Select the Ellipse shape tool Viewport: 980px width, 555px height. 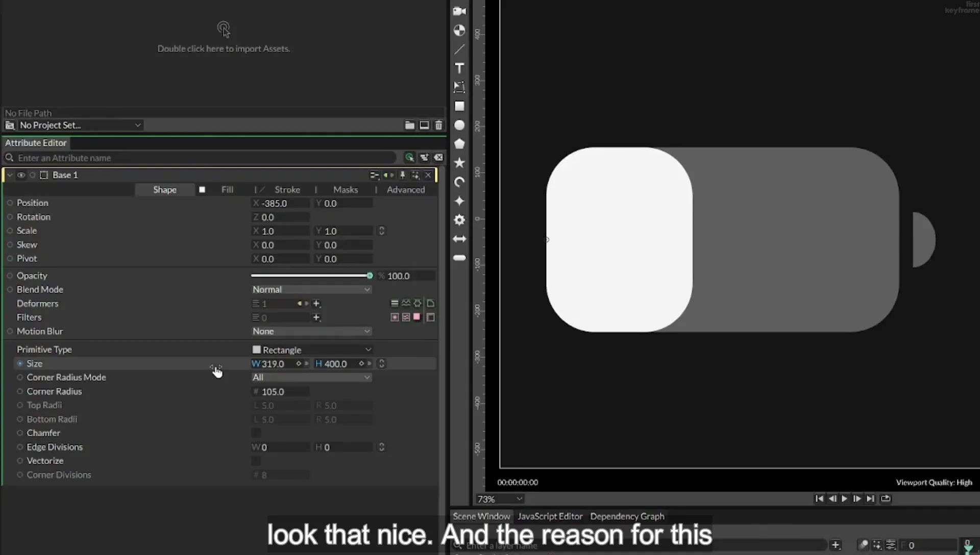(459, 125)
